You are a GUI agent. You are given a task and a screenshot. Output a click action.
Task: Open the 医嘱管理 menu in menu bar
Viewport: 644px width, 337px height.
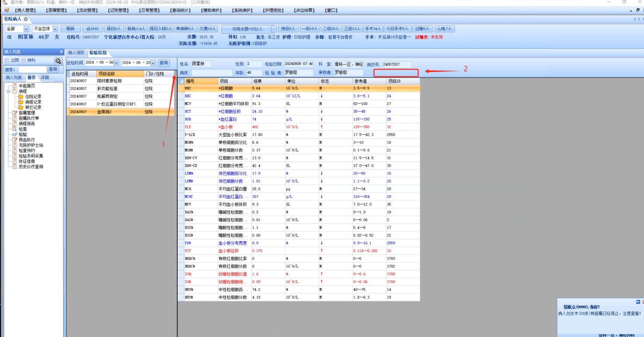[x=56, y=10]
